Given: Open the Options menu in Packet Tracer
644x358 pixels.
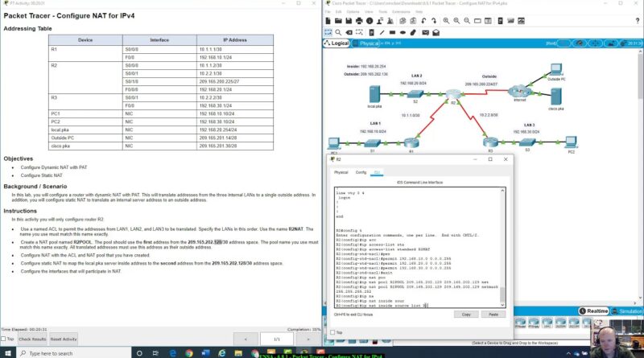Looking at the screenshot, I should [x=353, y=11].
